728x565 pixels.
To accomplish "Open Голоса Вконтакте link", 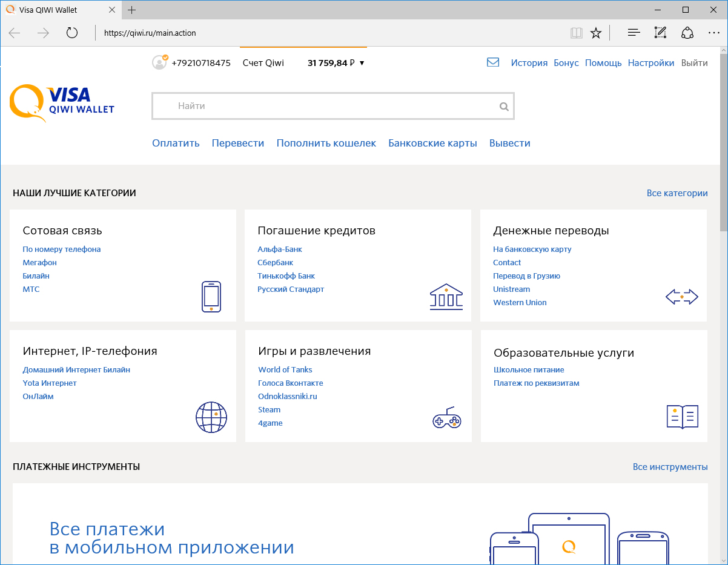I will (291, 383).
